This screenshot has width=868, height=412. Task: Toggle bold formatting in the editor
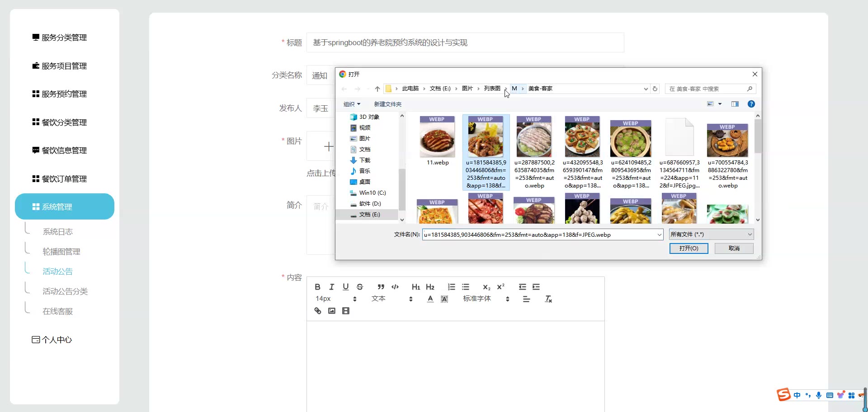pyautogui.click(x=317, y=287)
